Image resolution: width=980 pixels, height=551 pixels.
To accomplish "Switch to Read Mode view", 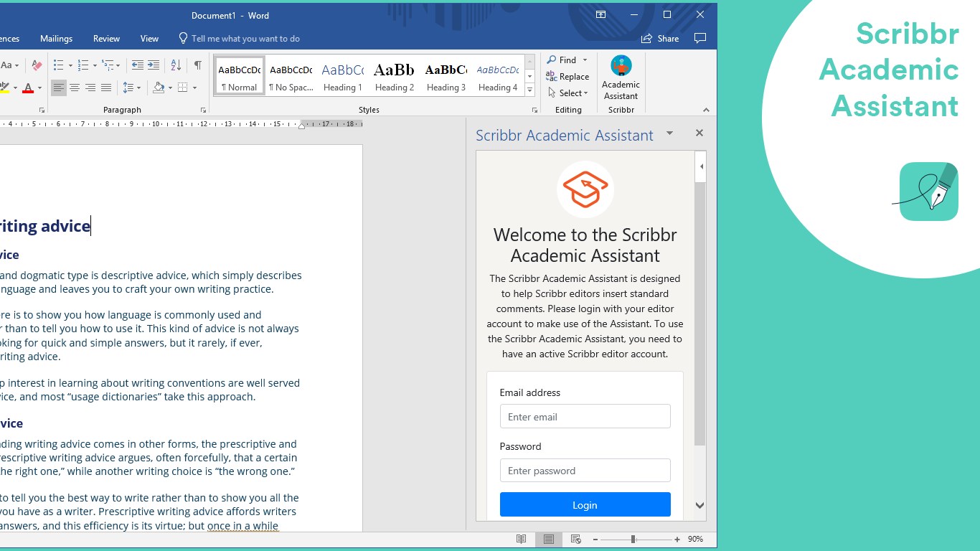I will [x=522, y=539].
